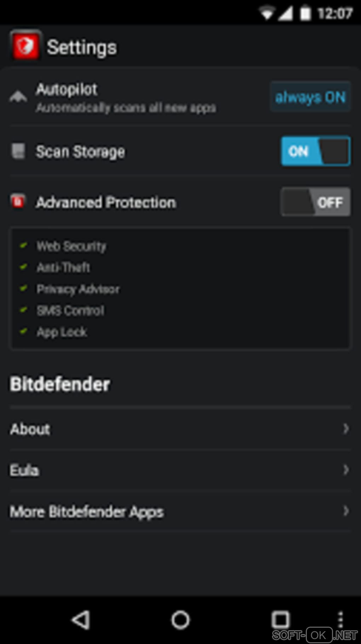Open the Eula menu entry
Viewport: 361px width, 644px height.
[x=24, y=470]
